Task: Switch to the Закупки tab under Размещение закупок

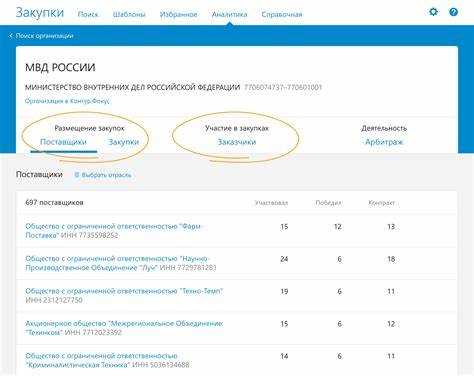Action: (x=124, y=142)
